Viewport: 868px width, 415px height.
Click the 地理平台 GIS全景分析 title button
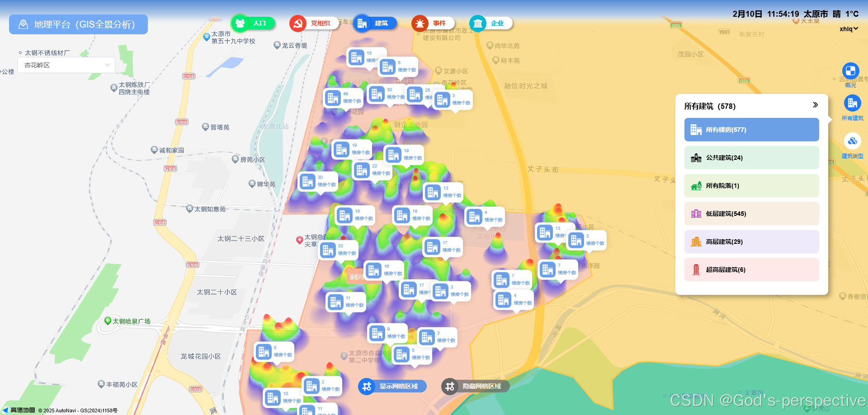pyautogui.click(x=78, y=24)
